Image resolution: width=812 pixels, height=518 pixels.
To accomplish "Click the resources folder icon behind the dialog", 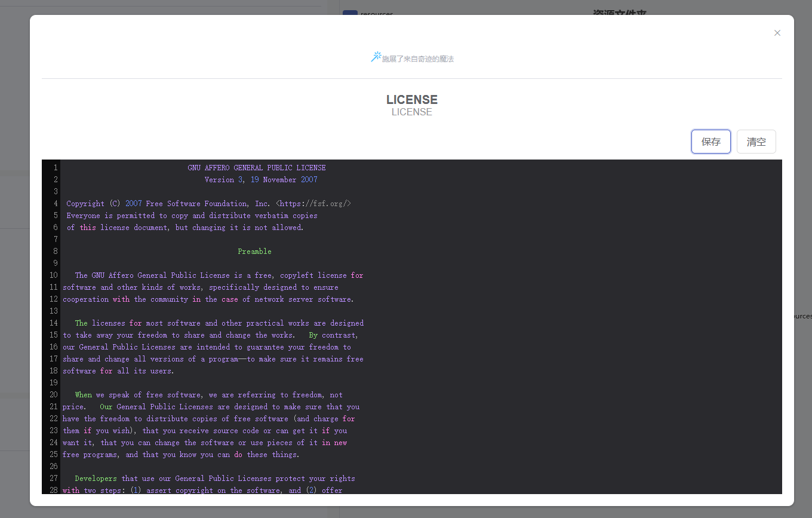I will (x=350, y=13).
